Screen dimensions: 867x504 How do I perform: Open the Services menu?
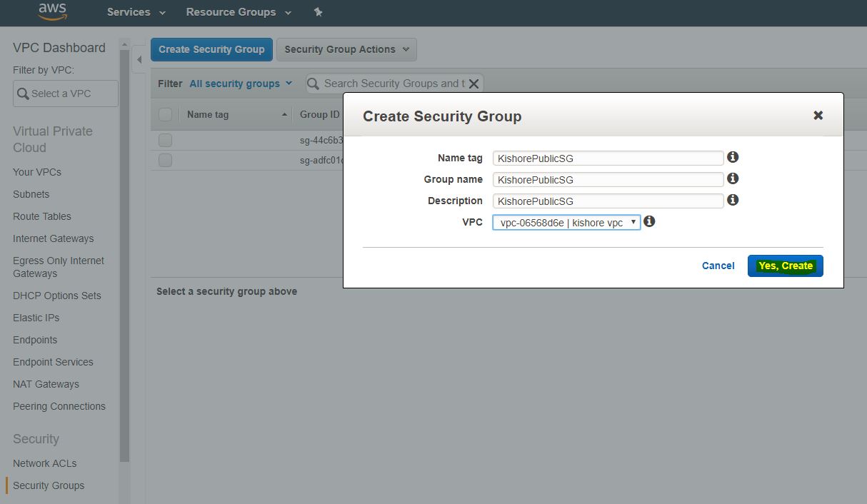(136, 12)
